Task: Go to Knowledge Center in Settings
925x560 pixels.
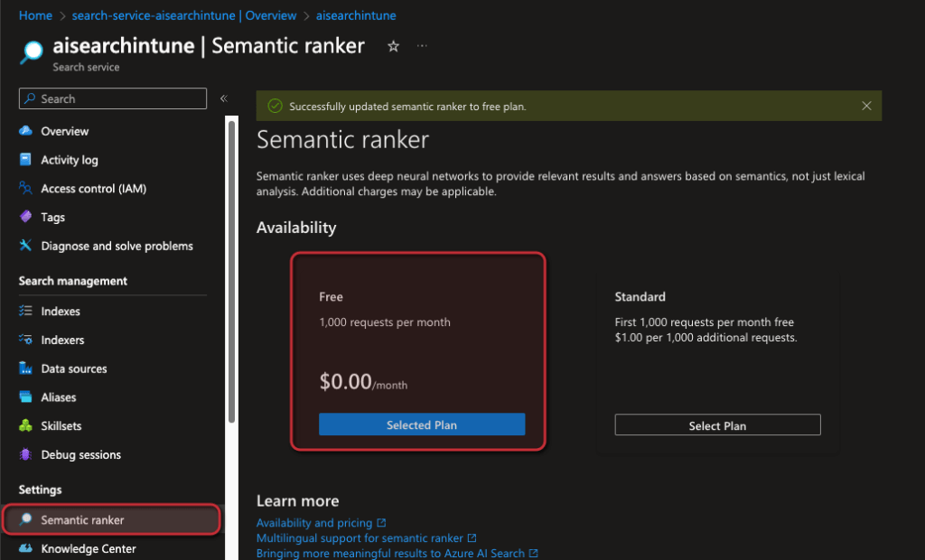Action: coord(88,548)
